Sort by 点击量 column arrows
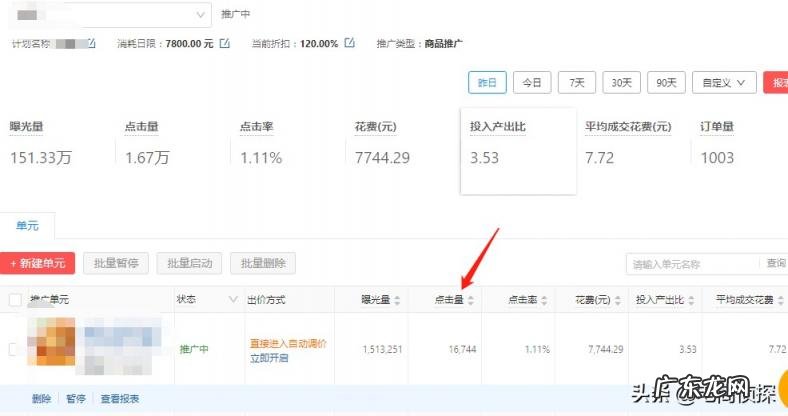The height and width of the screenshot is (416, 788). (x=470, y=300)
